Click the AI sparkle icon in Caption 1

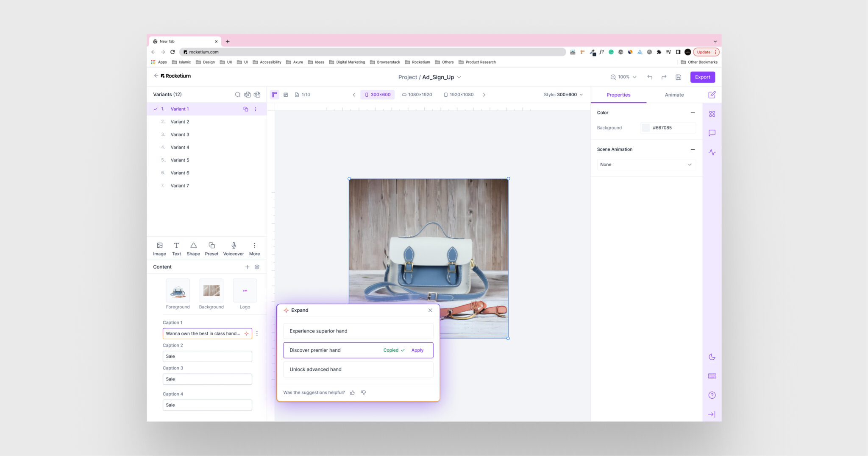[247, 334]
